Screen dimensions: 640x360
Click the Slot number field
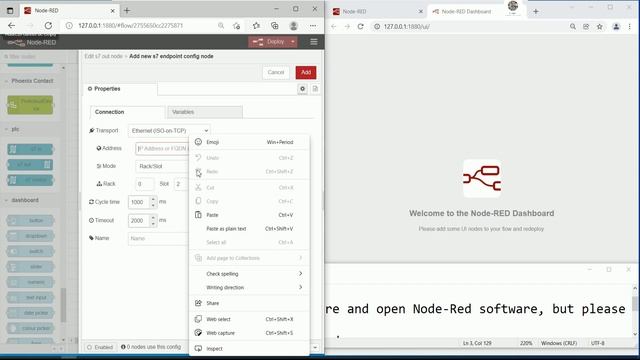[x=182, y=184]
